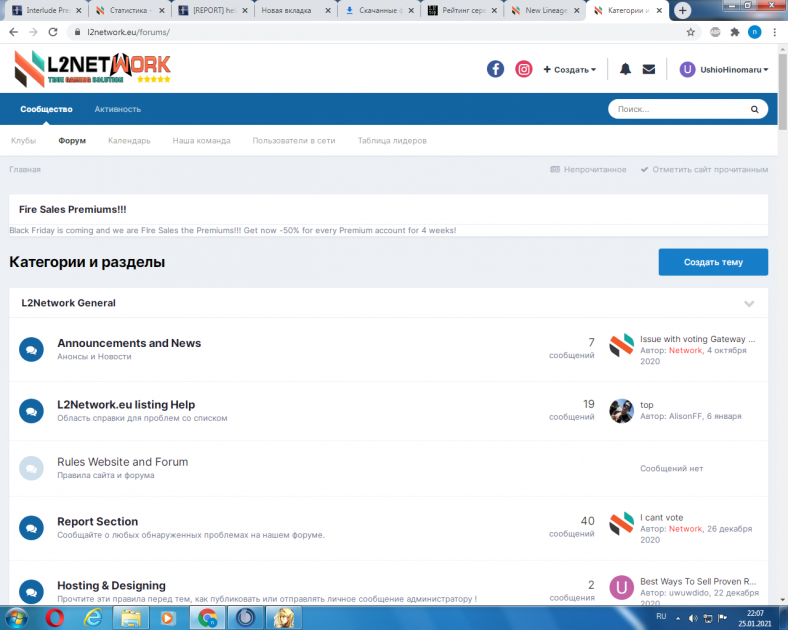This screenshot has width=788, height=630.
Task: Select the Календарь menu item
Action: point(129,141)
